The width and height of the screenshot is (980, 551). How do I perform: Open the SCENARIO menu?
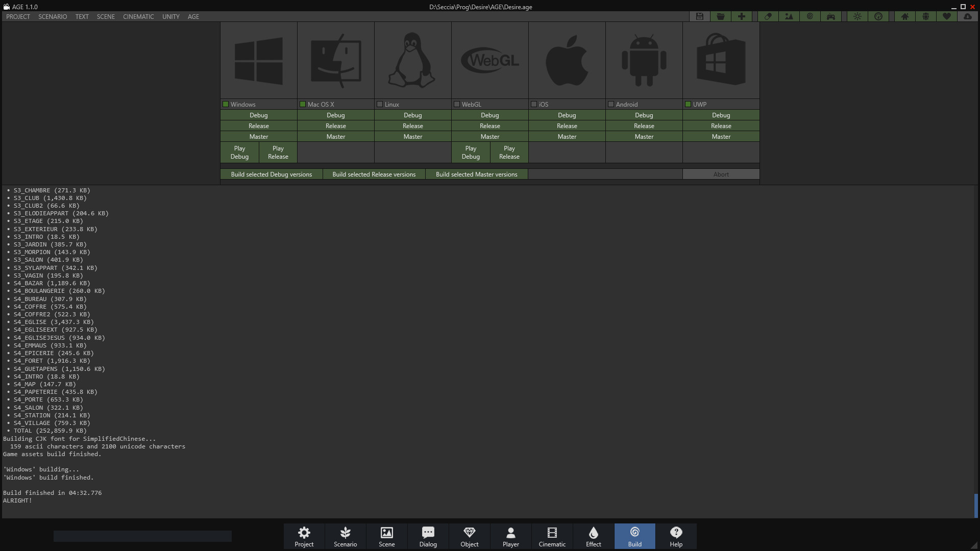click(x=52, y=16)
